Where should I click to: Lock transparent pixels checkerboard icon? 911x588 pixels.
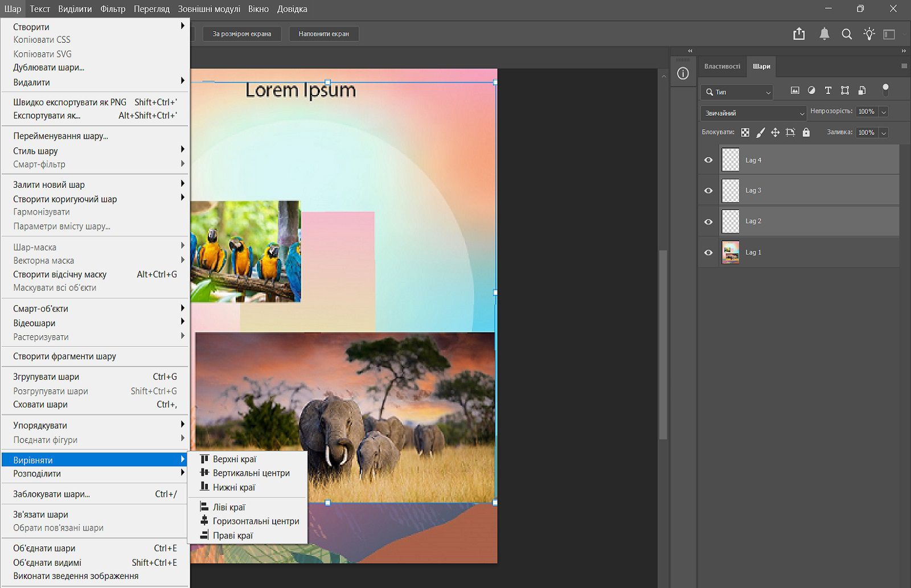point(745,133)
